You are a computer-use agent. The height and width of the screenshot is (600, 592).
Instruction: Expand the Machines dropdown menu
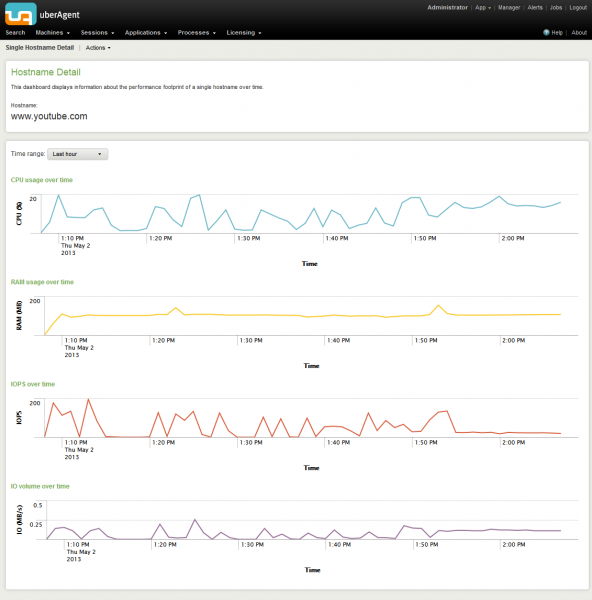click(x=53, y=33)
